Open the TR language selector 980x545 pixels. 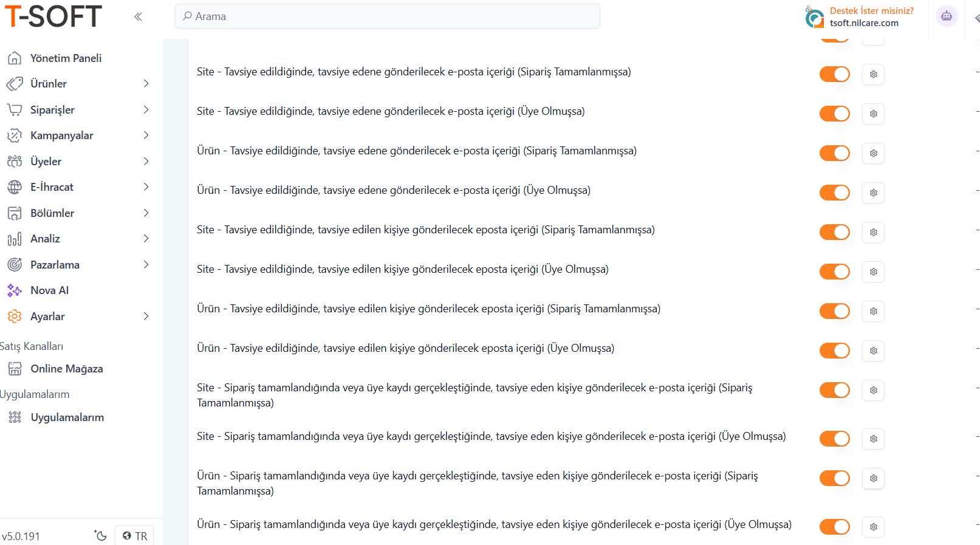click(x=135, y=536)
